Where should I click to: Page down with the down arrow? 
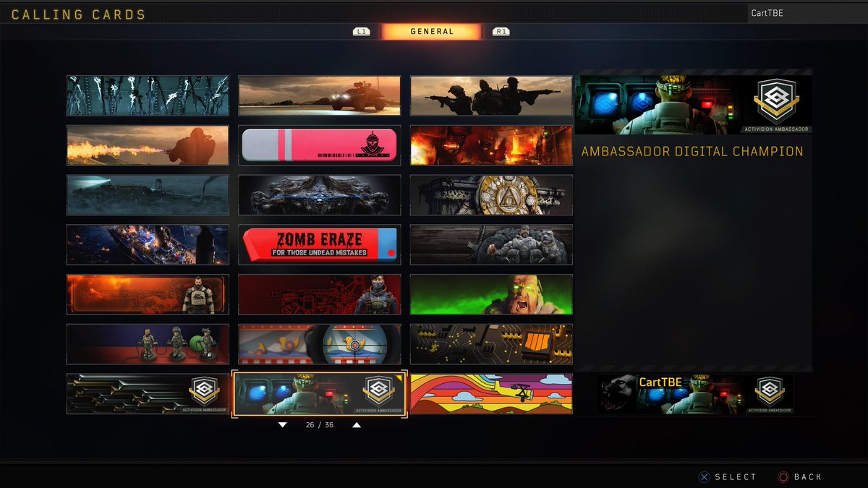coord(283,425)
